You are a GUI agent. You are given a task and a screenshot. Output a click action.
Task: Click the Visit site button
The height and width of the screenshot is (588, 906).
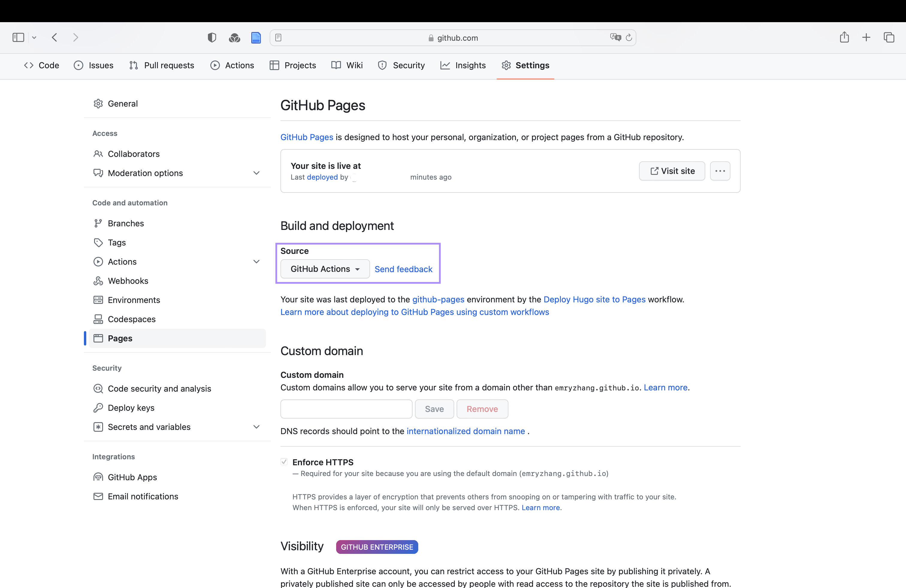pyautogui.click(x=672, y=171)
